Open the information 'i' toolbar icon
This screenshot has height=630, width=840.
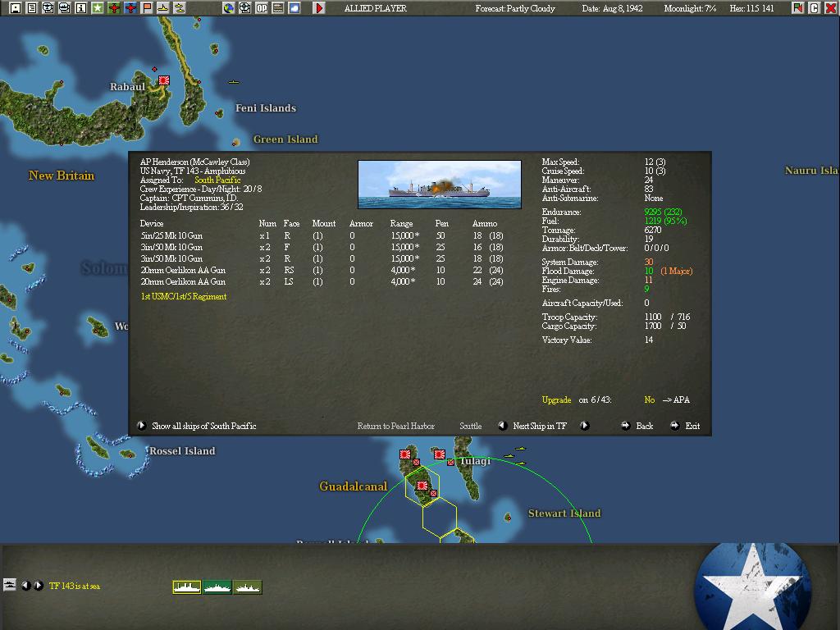click(x=81, y=8)
